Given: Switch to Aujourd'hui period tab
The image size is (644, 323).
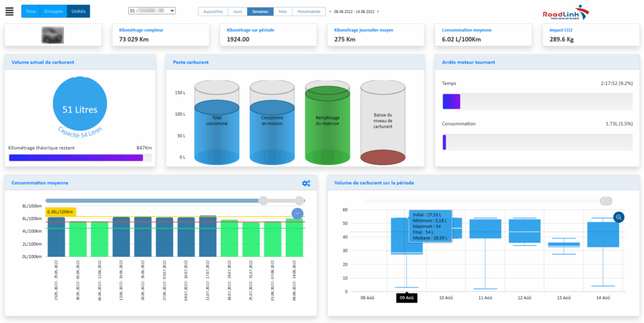Looking at the screenshot, I should pos(213,11).
